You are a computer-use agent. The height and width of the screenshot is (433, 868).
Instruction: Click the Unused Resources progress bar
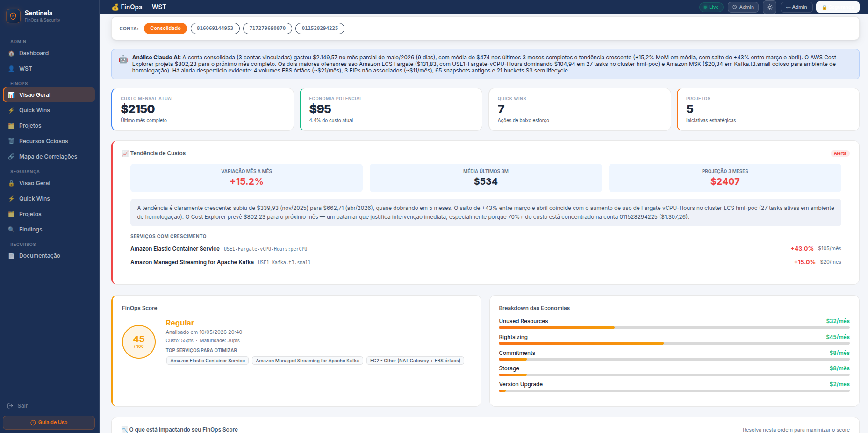pos(674,328)
